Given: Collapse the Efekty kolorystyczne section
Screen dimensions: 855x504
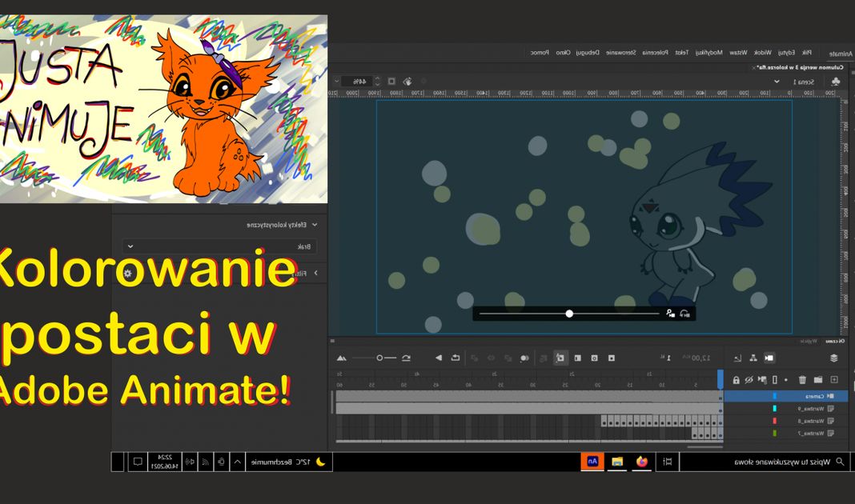Looking at the screenshot, I should tap(315, 225).
